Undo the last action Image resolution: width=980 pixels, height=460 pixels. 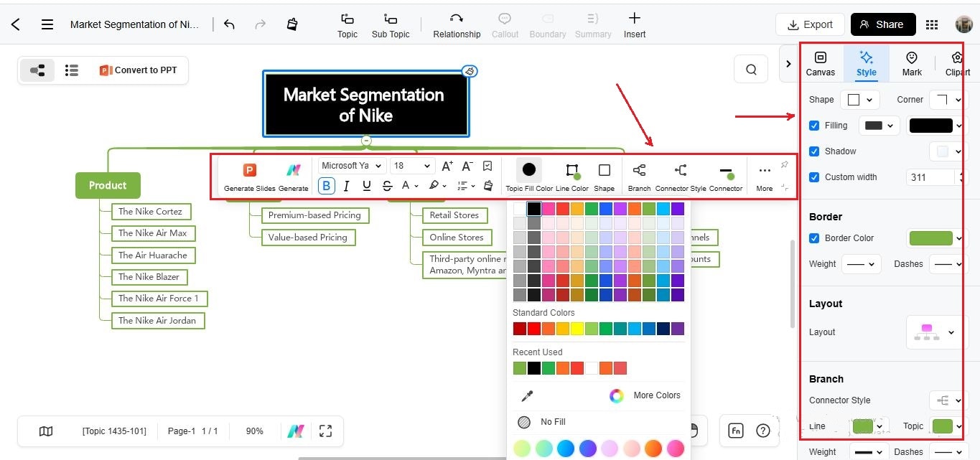pyautogui.click(x=229, y=24)
